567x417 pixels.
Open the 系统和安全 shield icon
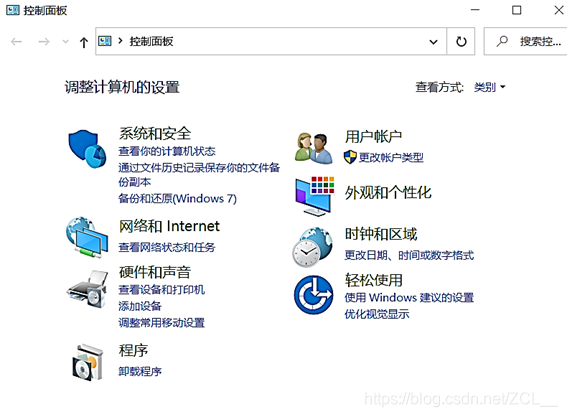point(87,149)
